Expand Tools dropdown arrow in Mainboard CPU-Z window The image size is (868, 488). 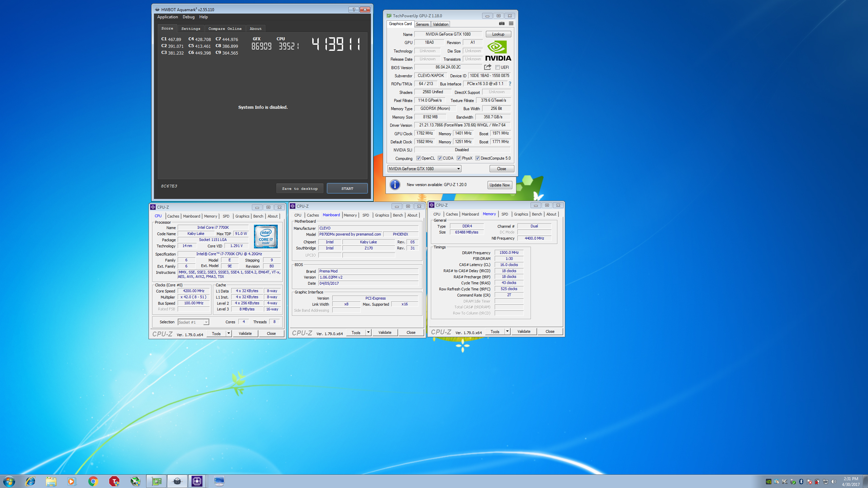pyautogui.click(x=368, y=332)
